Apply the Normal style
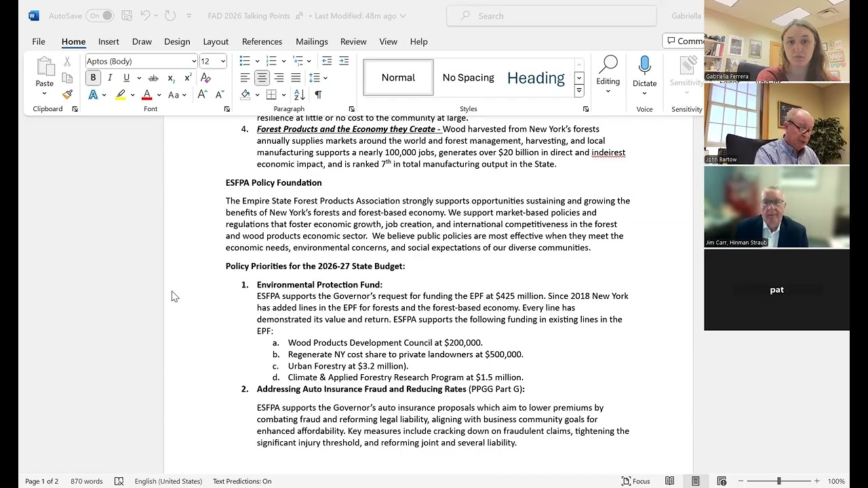Image resolution: width=868 pixels, height=488 pixels. point(398,77)
